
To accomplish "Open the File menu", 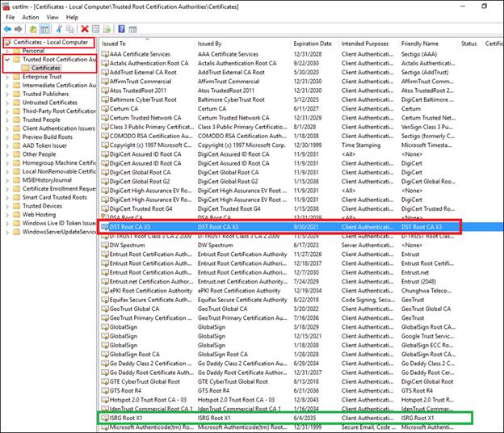I will (10, 17).
